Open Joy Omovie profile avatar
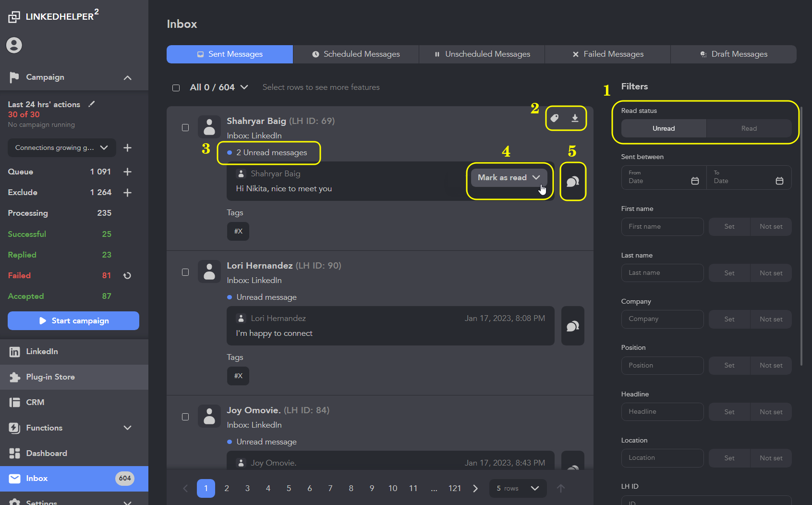This screenshot has width=812, height=505. [x=209, y=416]
